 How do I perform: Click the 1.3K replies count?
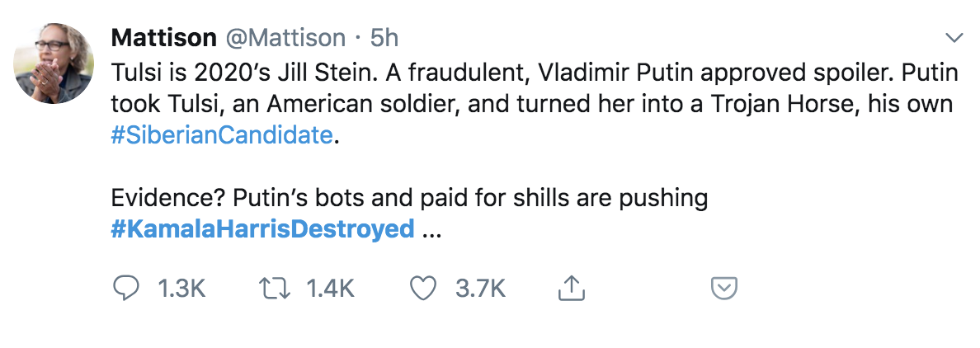tap(180, 288)
